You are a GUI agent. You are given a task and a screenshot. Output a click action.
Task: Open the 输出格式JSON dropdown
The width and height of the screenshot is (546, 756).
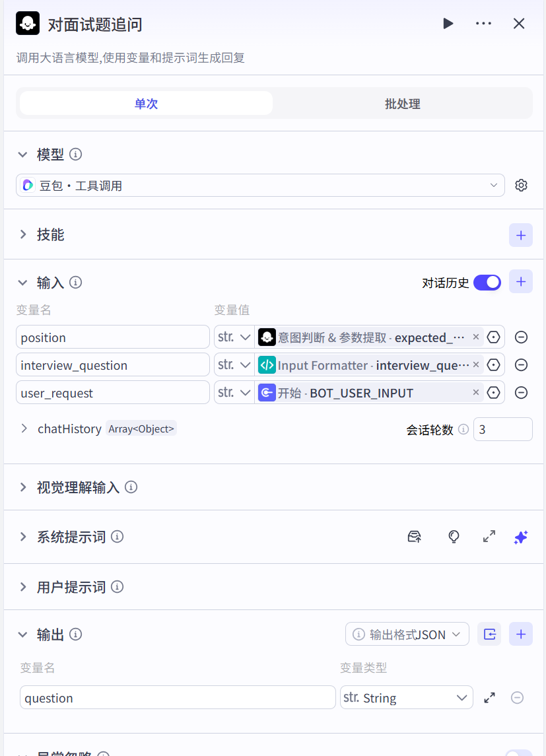click(407, 635)
